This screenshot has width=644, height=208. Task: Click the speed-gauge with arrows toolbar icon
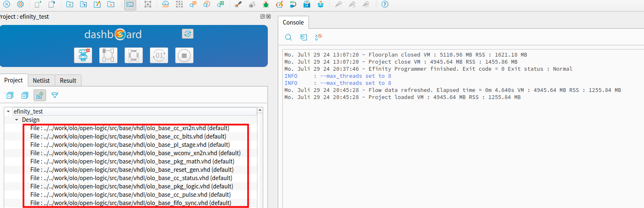pos(166,5)
